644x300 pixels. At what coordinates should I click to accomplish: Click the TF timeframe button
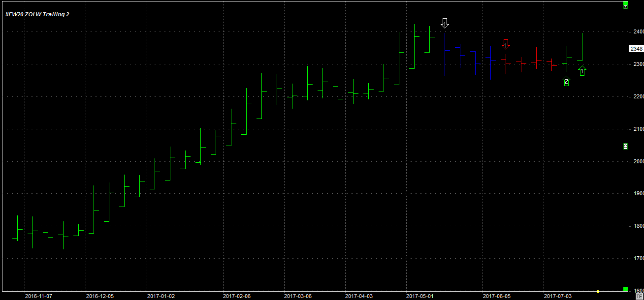pos(639,297)
